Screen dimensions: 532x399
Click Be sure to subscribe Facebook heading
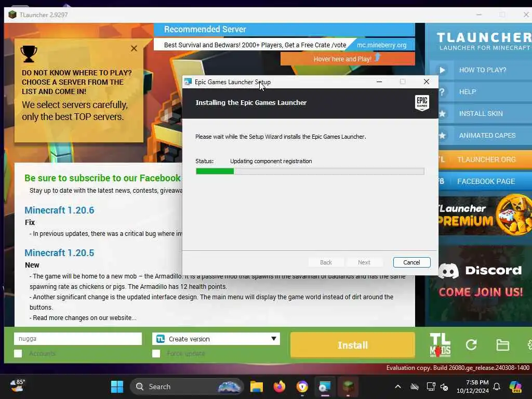102,178
